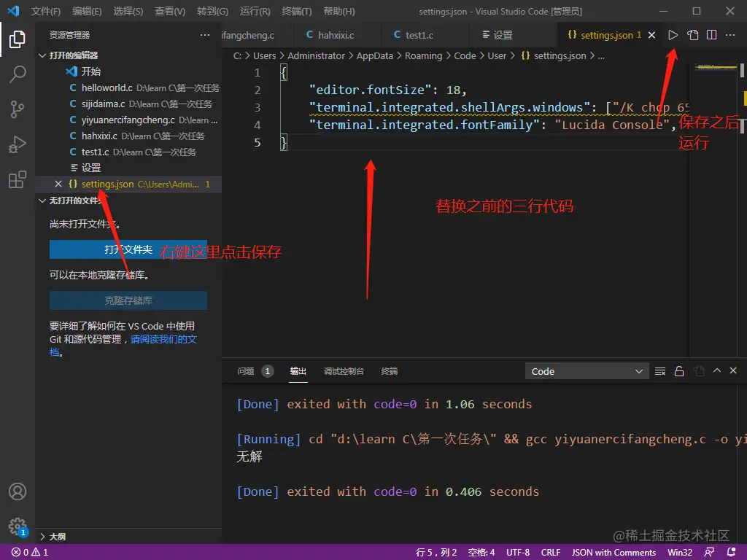Open the 运行(R) menu
This screenshot has height=560, width=747.
pyautogui.click(x=255, y=11)
